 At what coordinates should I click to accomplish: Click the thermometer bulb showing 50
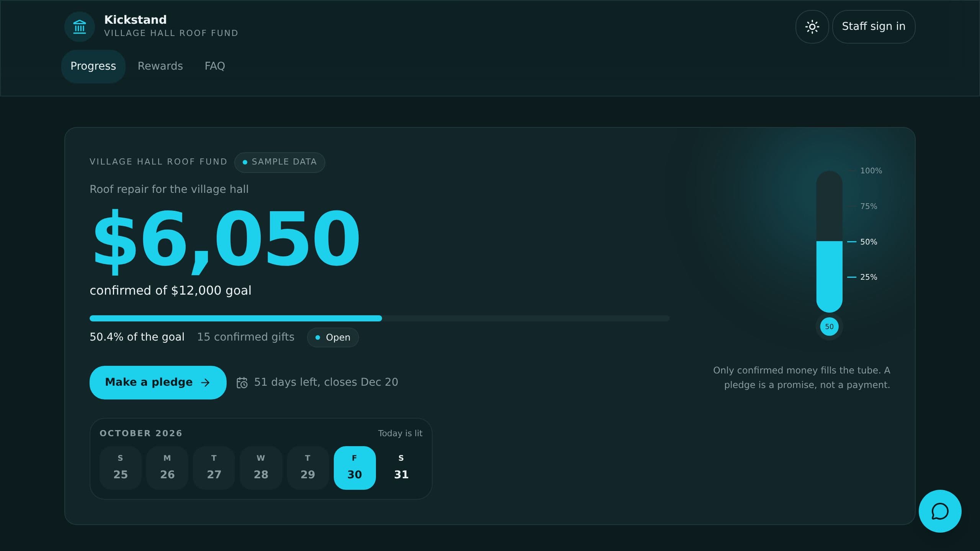(x=829, y=327)
